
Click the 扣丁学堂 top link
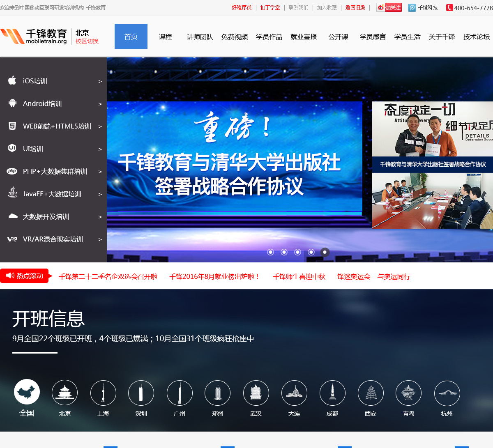pyautogui.click(x=270, y=7)
